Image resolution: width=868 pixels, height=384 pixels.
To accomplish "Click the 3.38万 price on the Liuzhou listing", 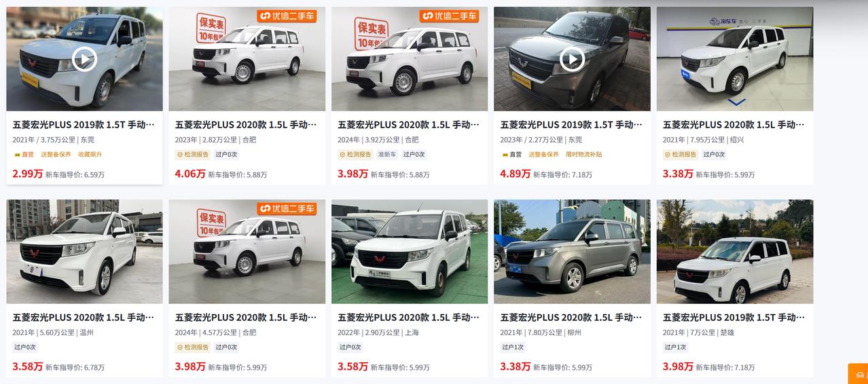I will 516,366.
